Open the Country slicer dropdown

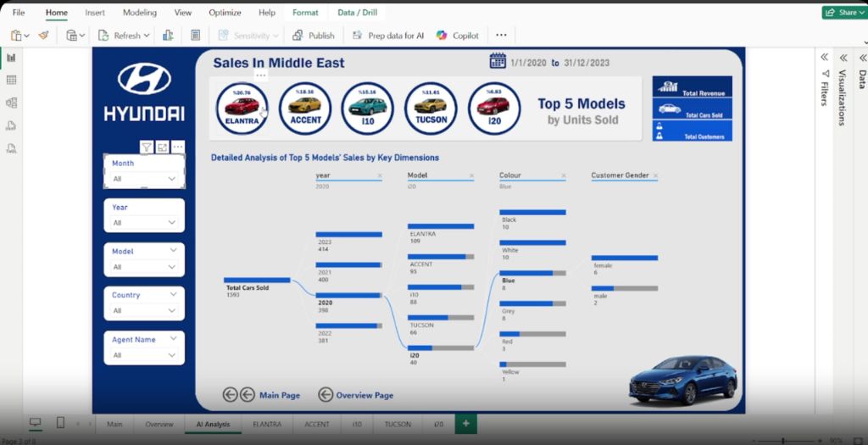pos(172,311)
